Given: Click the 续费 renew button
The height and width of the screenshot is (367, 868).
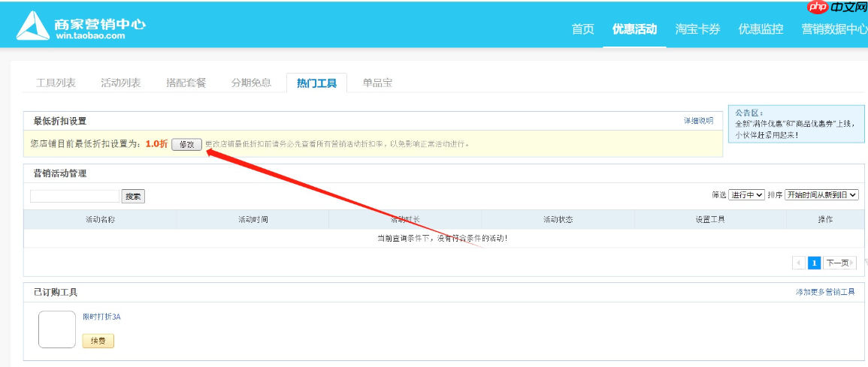Looking at the screenshot, I should pos(98,341).
